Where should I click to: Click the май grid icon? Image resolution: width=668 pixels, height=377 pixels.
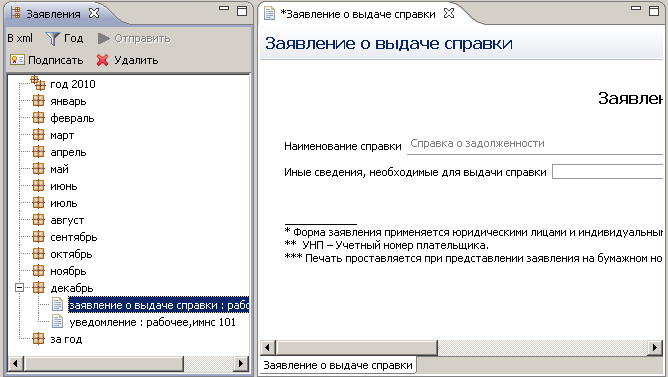(38, 169)
